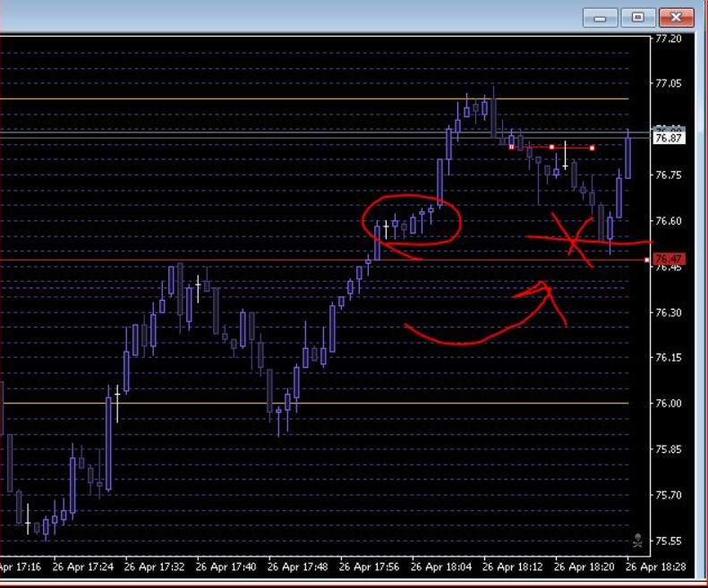Viewport: 708px width, 588px height.
Task: Click the 26 Apr 17:24 time label
Action: [83, 567]
